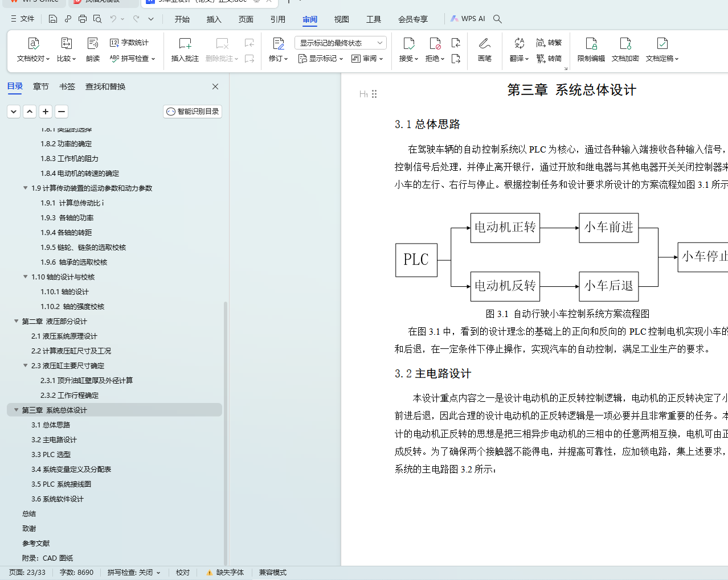Open the 文件 menu
728x580 pixels.
22,19
